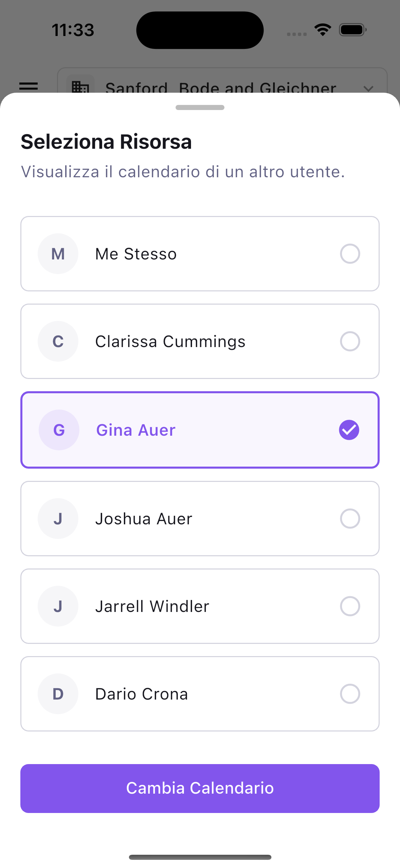Screen dimensions: 400x868
Task: Click the M avatar for Me Stesso
Action: click(58, 254)
